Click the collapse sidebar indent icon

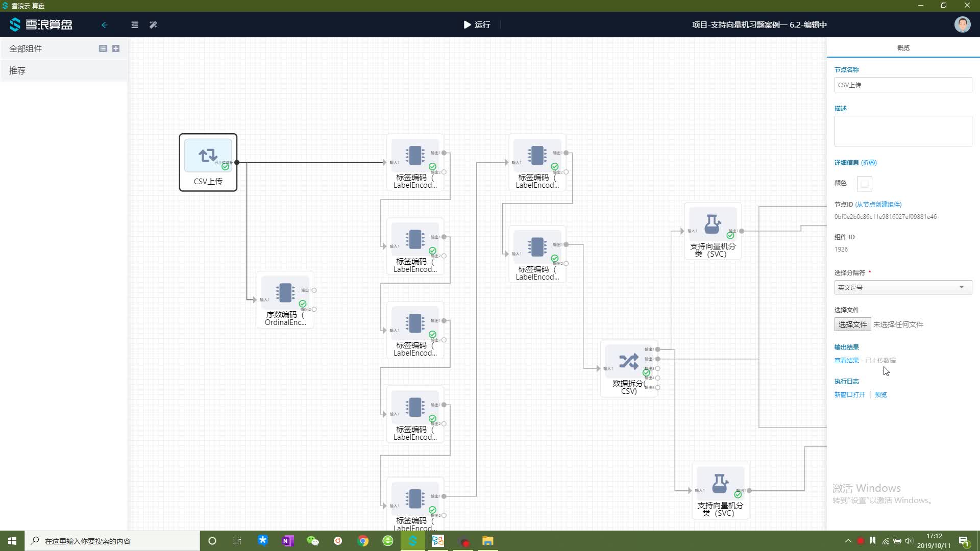pos(135,24)
